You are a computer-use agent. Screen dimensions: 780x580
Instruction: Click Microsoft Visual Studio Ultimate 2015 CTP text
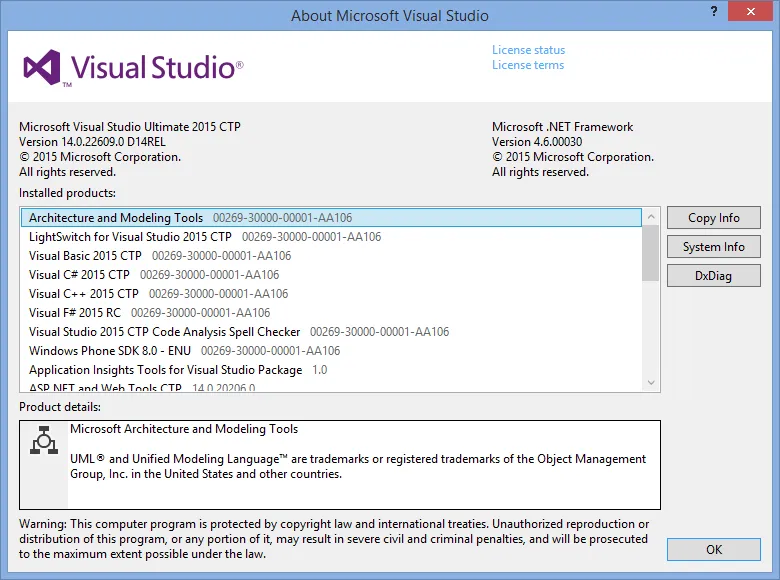130,127
